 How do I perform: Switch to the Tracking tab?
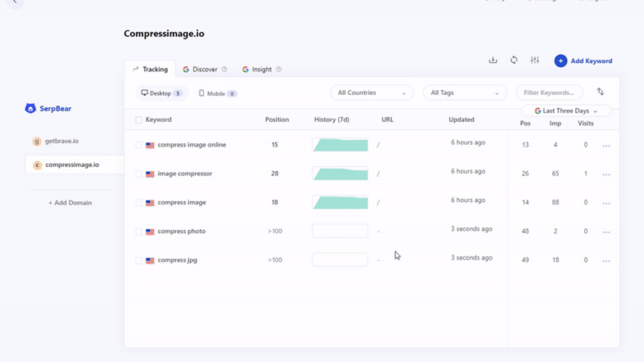tap(151, 69)
